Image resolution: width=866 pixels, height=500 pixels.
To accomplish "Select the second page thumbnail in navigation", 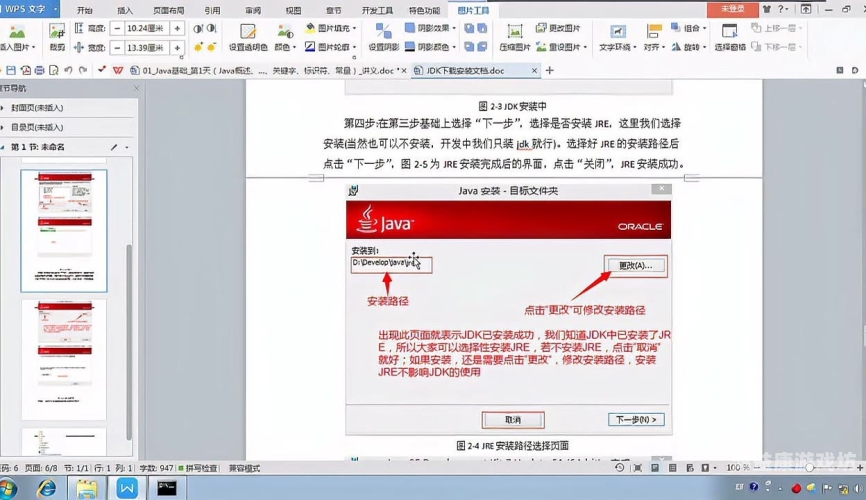I will click(64, 360).
